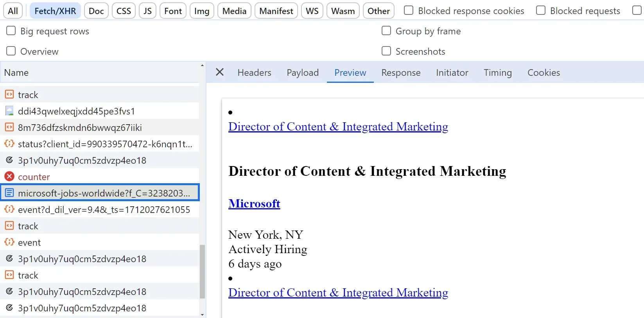Click the JSON icon of status?client_id request
The width and height of the screenshot is (644, 318).
pyautogui.click(x=9, y=143)
